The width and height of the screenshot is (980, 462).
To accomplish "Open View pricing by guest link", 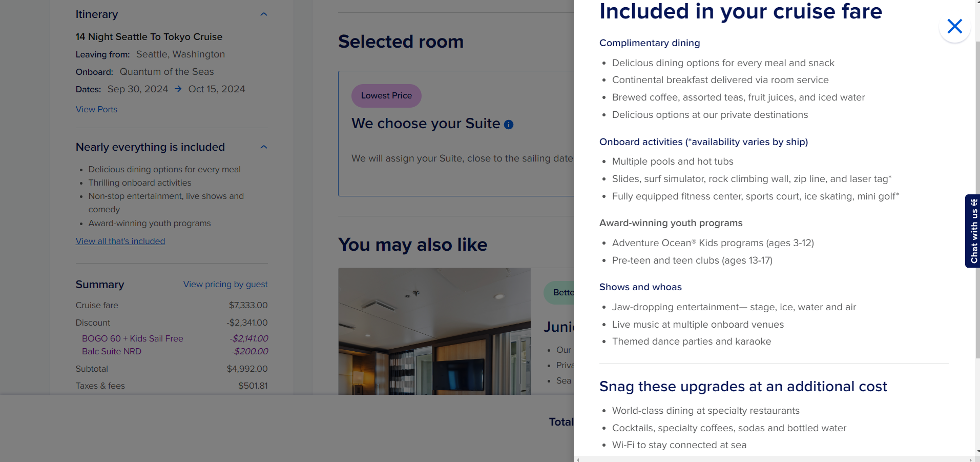I will click(225, 284).
